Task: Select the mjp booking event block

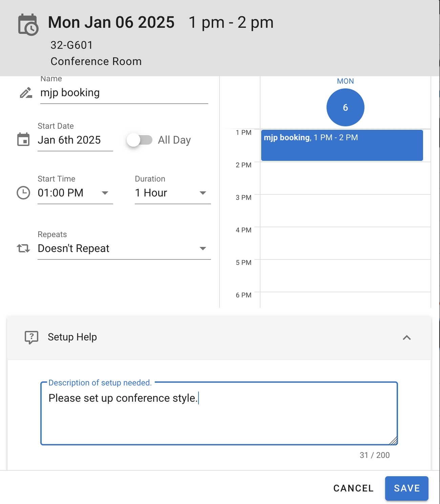Action: (342, 145)
